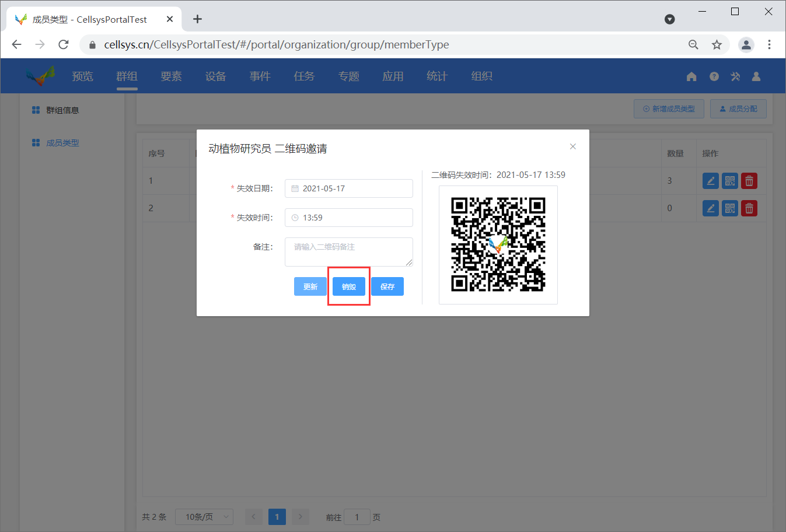This screenshot has height=532, width=786.
Task: Click the 序号 column header
Action: (156, 153)
